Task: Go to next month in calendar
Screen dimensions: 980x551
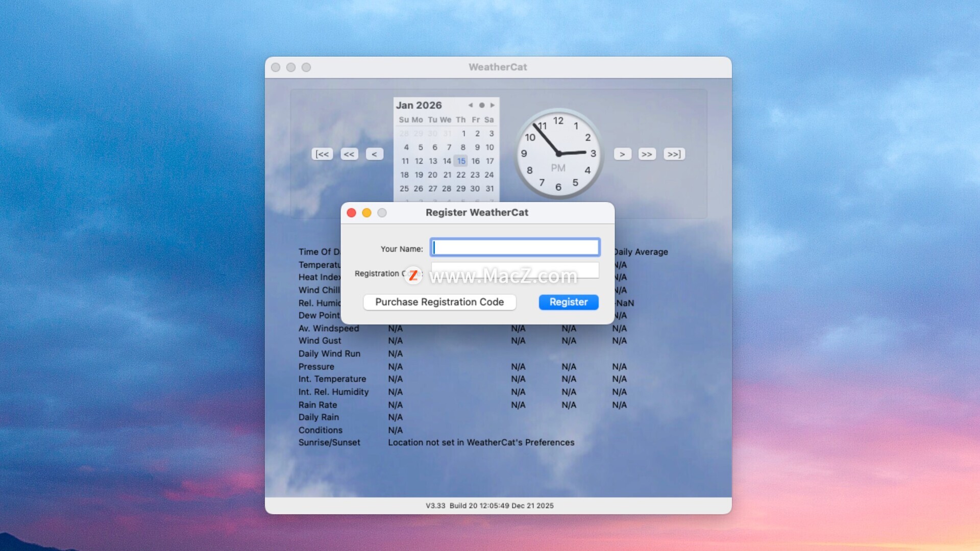Action: pos(493,105)
